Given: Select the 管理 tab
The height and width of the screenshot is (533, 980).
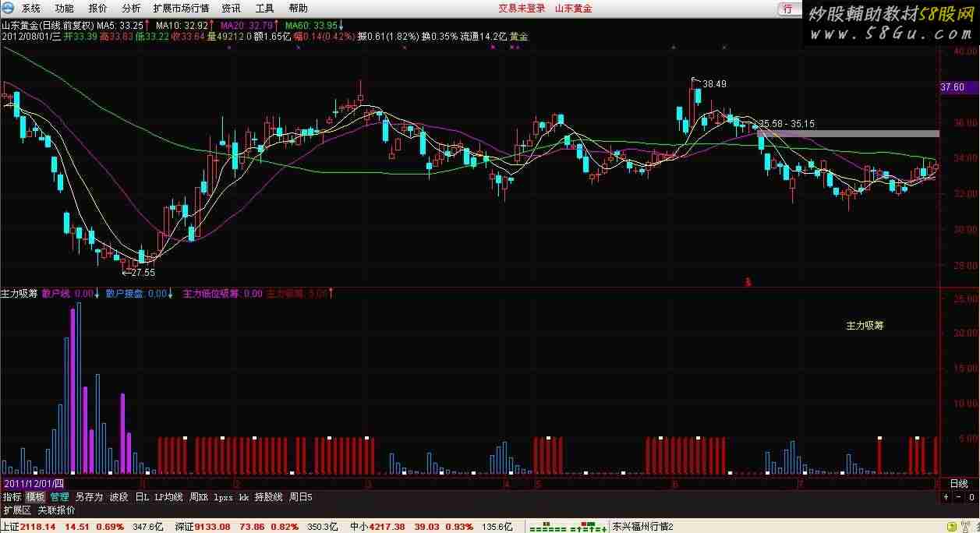Looking at the screenshot, I should tap(60, 496).
